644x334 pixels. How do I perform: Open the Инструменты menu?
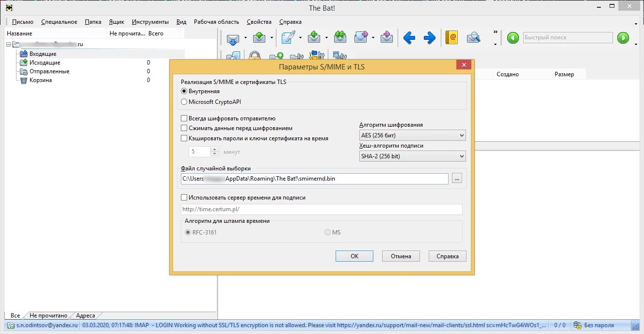(150, 22)
